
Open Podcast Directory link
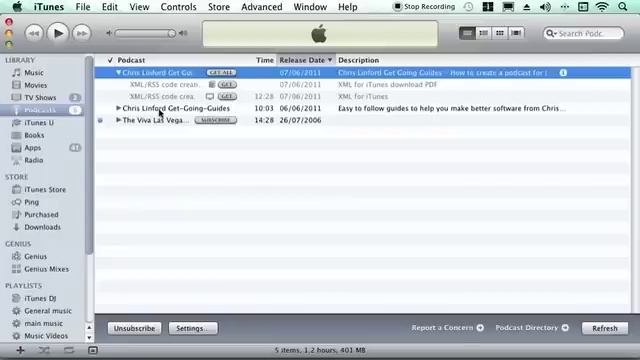[532, 328]
